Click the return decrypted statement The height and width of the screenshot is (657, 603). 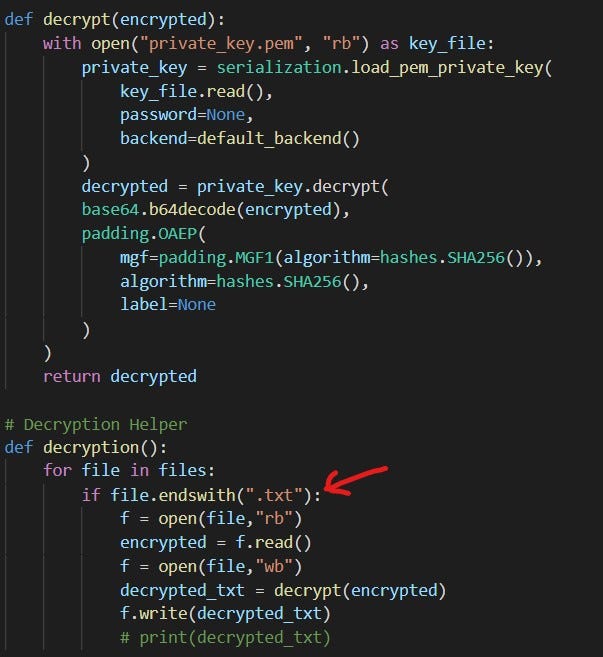click(120, 376)
